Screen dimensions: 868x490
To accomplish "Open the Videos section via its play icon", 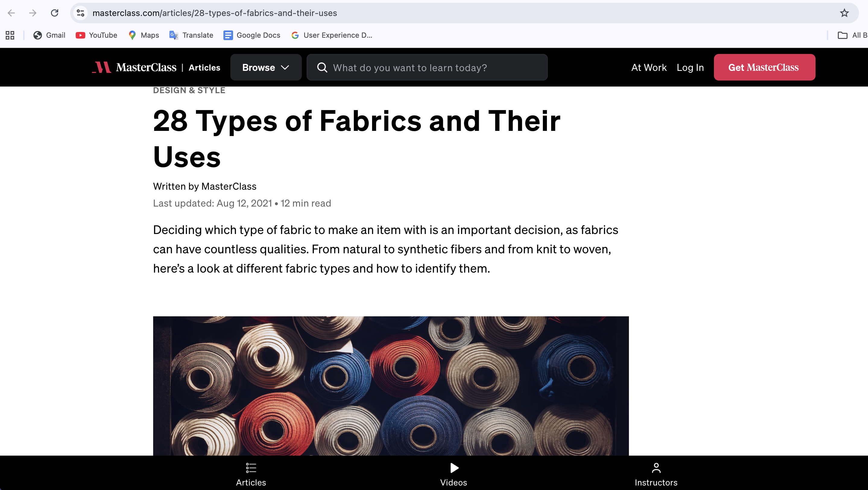I will 453,468.
